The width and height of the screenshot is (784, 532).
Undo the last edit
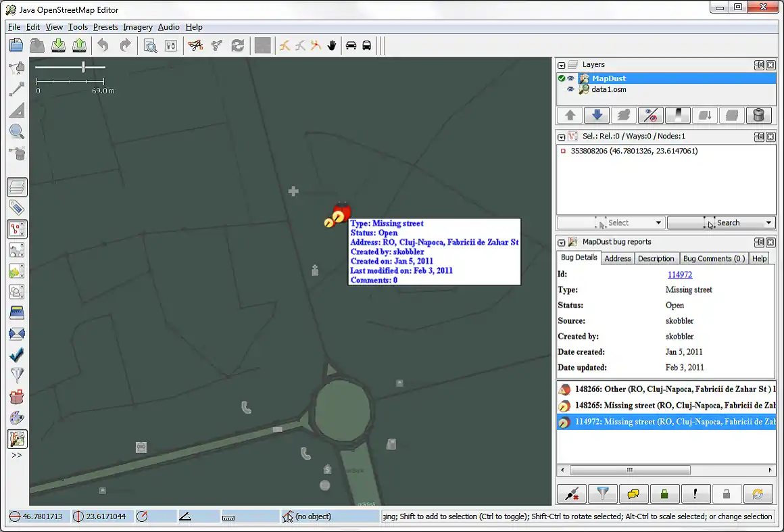(x=101, y=45)
